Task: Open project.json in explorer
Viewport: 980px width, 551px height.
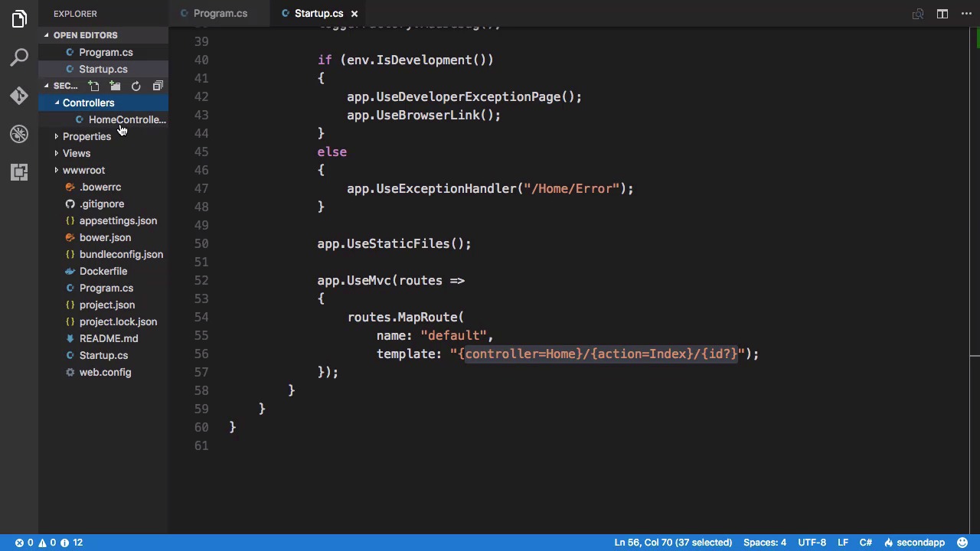Action: 103,305
